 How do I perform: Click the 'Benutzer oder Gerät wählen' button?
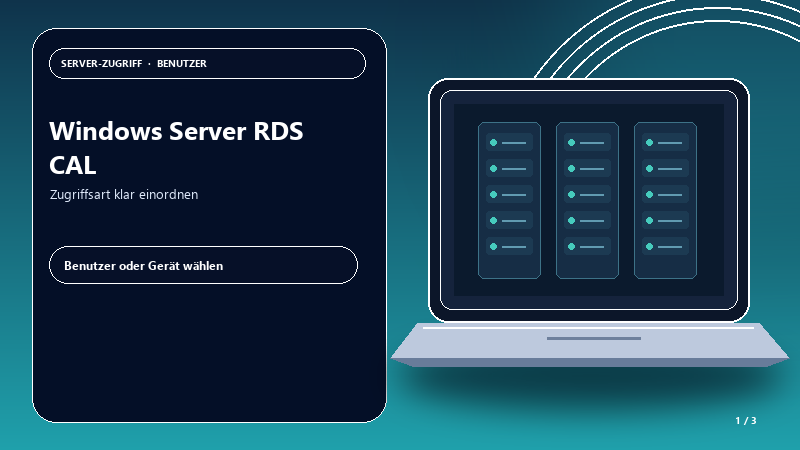[x=203, y=265]
